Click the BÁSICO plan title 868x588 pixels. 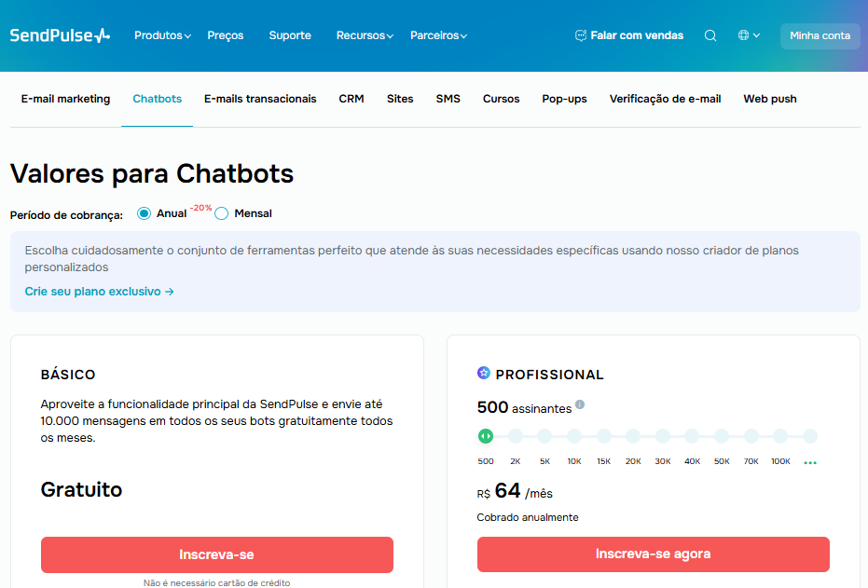coord(68,375)
